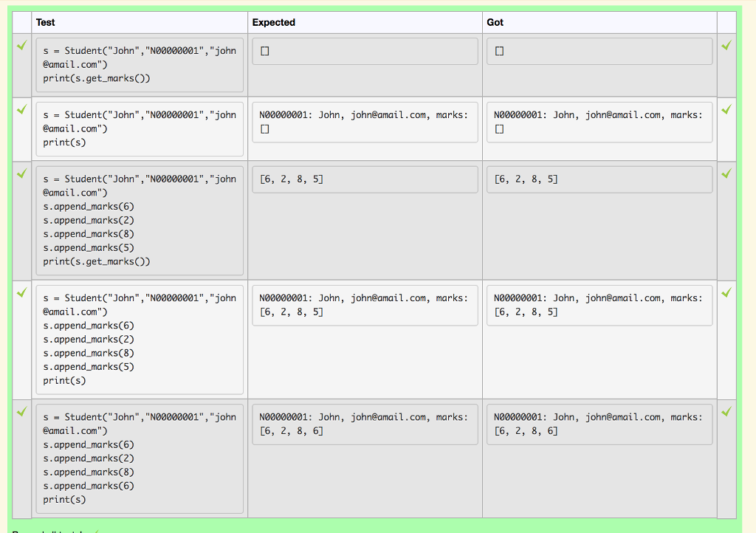
Task: Click last test code box with two append_marks(6)
Action: coord(140,458)
